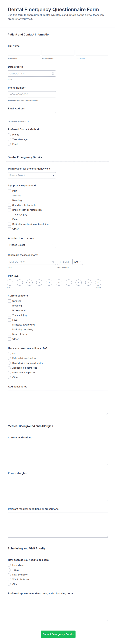Tick Difficulty breathing under Current concerns
This screenshot has height=644, width=115.
[x=9, y=329]
